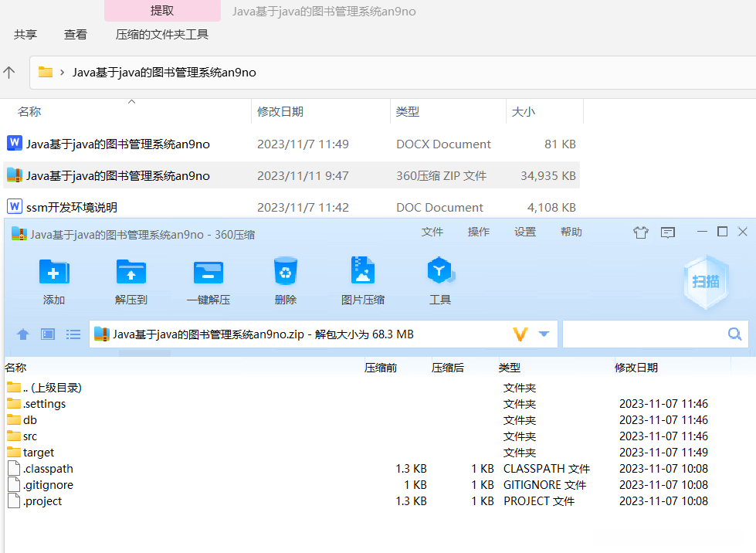Click the search magnifier icon in 360压缩
The width and height of the screenshot is (756, 553).
(x=734, y=334)
